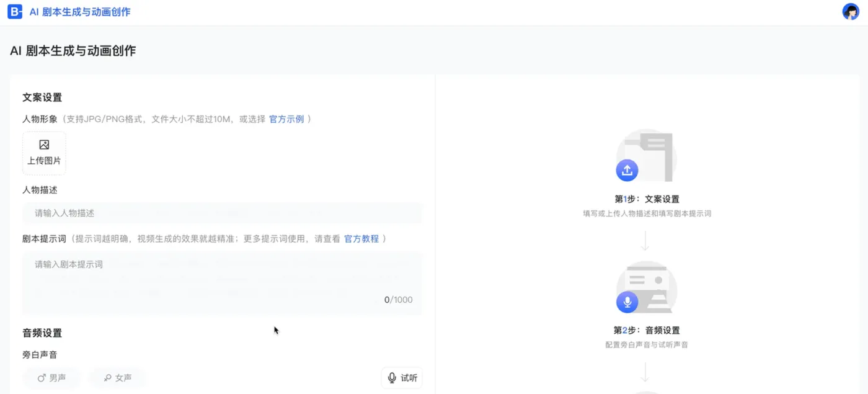
Task: Click the microphone icon beside 试听
Action: [392, 378]
